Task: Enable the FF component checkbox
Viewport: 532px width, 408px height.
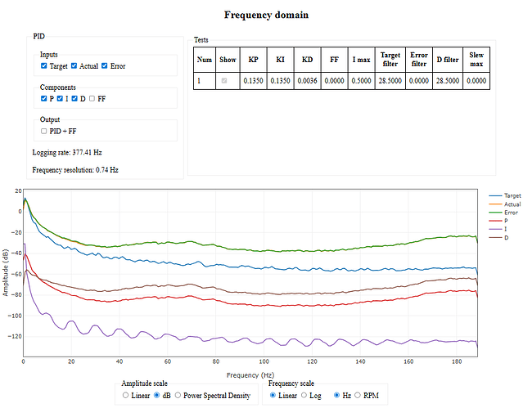Action: point(92,98)
